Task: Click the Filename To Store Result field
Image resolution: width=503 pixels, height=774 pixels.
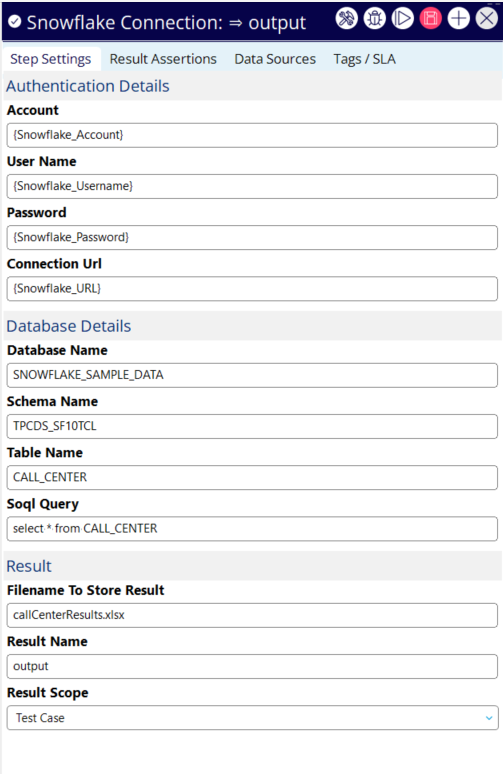Action: pos(252,615)
